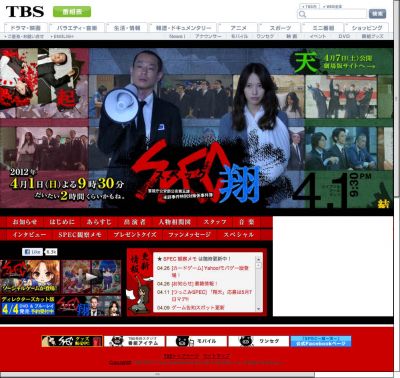This screenshot has height=378, width=400.
Task: Open the SPEC 翔 banner with two faces
Action: coord(89,306)
